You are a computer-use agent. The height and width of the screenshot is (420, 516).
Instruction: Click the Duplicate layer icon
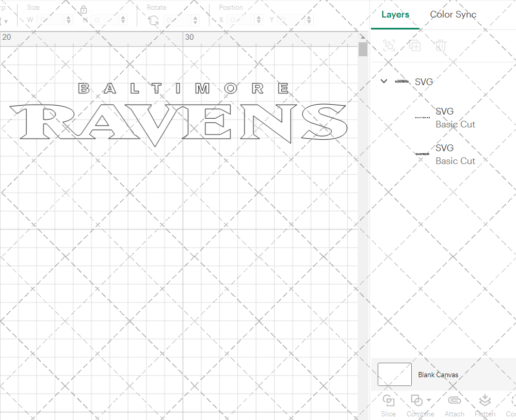(415, 45)
